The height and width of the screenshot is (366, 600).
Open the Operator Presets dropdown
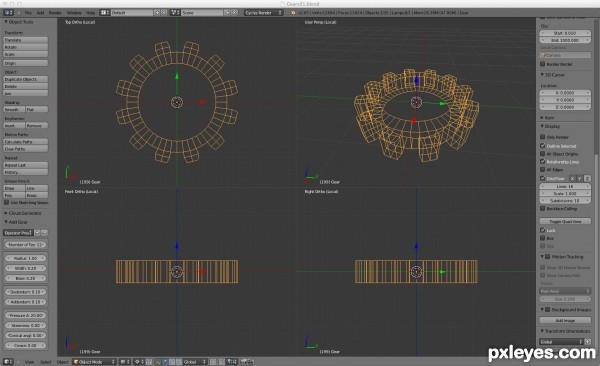[x=18, y=233]
